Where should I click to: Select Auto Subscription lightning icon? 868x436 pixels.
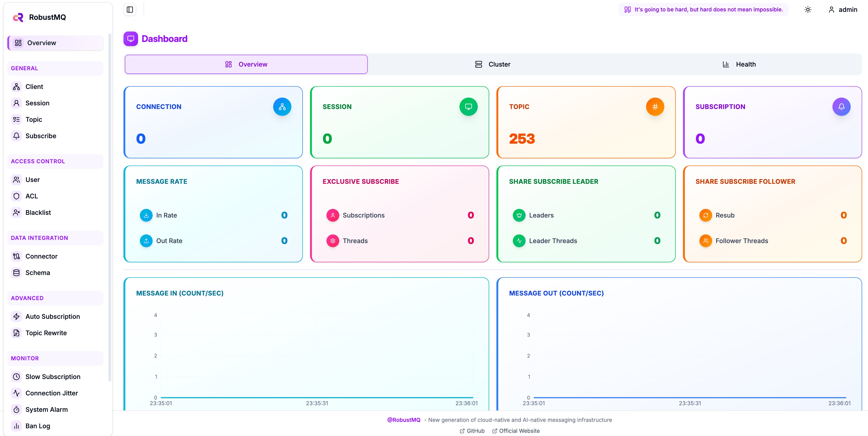point(16,316)
